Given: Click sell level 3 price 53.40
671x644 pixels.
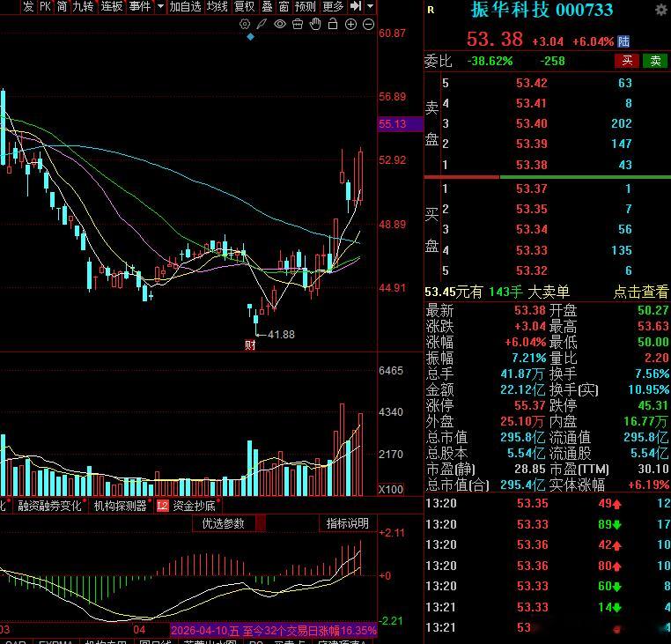Looking at the screenshot, I should click(532, 123).
